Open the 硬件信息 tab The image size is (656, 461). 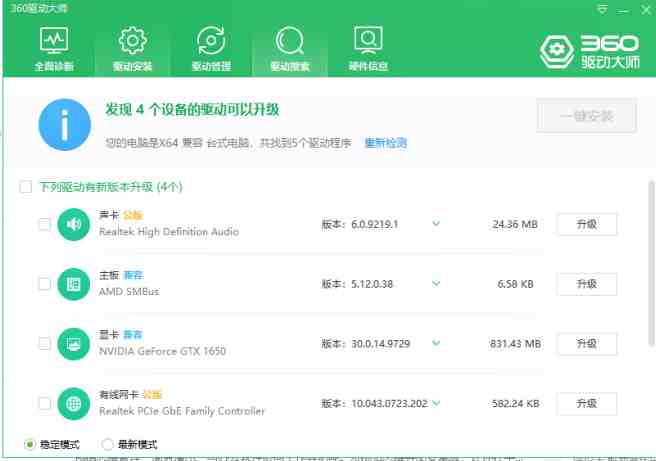tap(369, 49)
